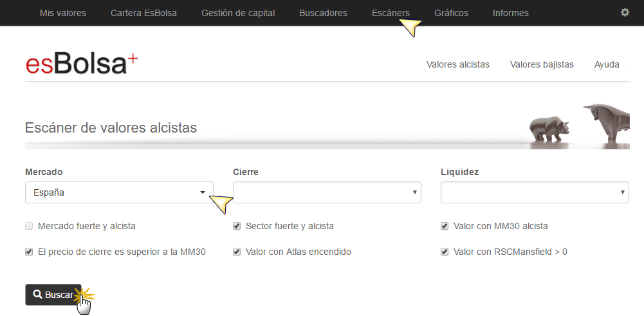Uncheck Valor con Atlas encendido

click(x=237, y=252)
